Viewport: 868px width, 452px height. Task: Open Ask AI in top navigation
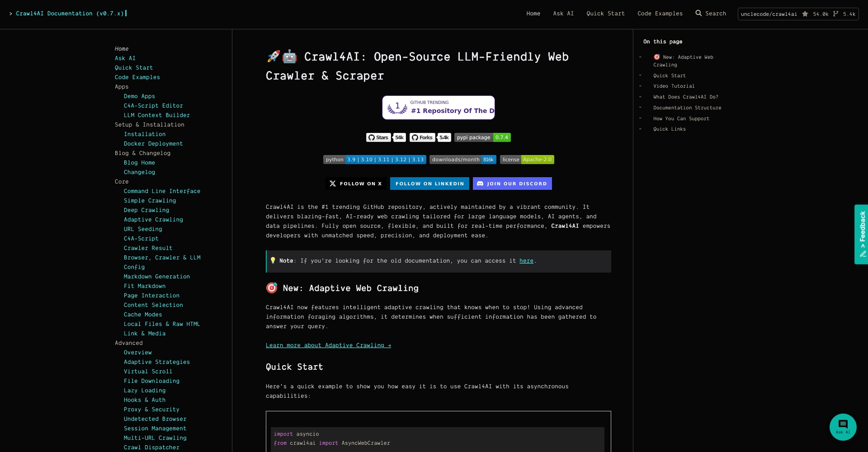click(563, 14)
